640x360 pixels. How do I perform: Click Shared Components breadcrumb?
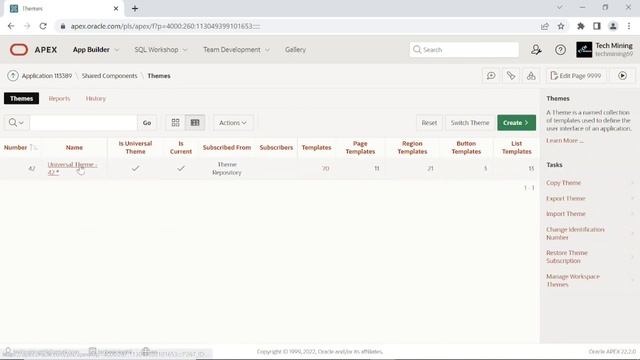point(109,76)
